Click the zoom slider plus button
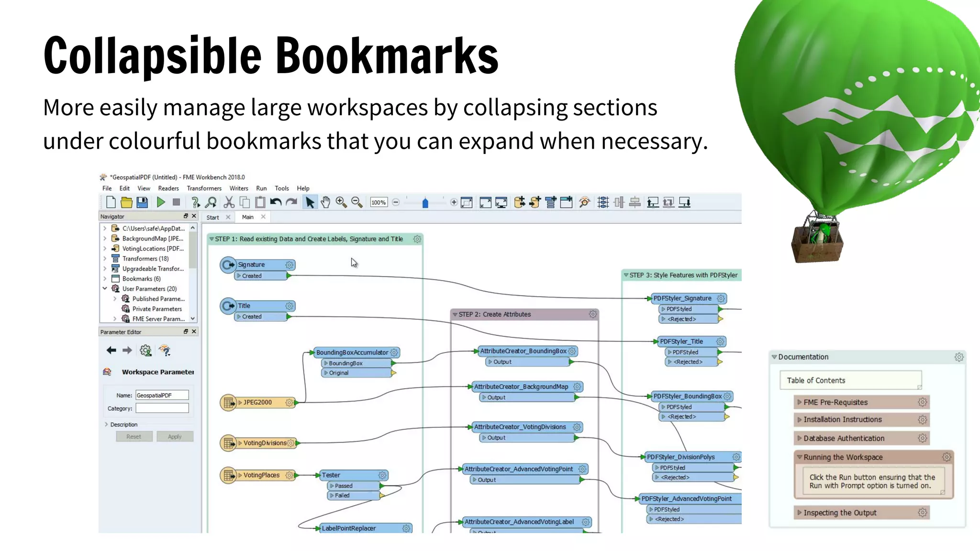 tap(454, 202)
